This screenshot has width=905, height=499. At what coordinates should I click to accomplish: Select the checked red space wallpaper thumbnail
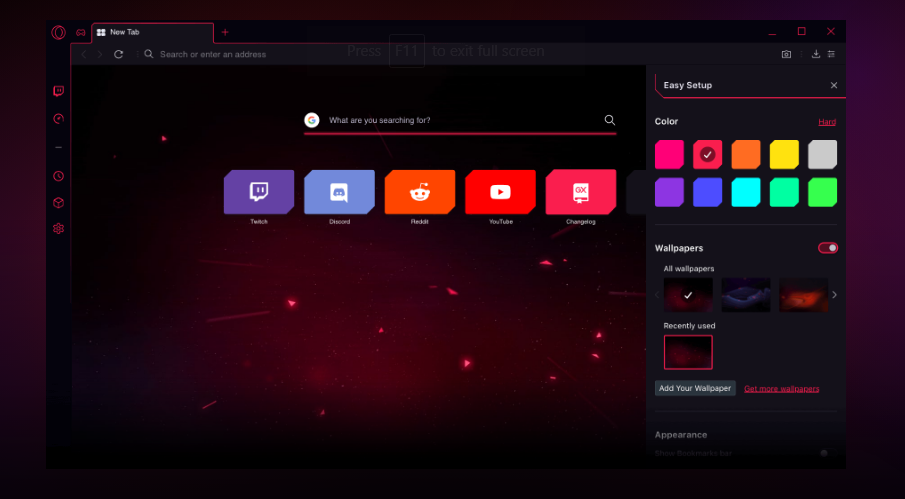[x=688, y=295]
